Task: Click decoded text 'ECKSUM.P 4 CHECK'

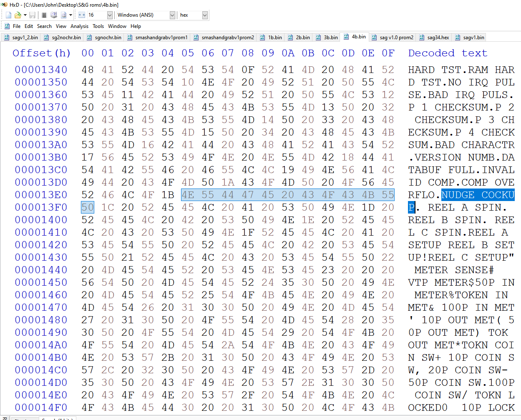Action: [461, 132]
